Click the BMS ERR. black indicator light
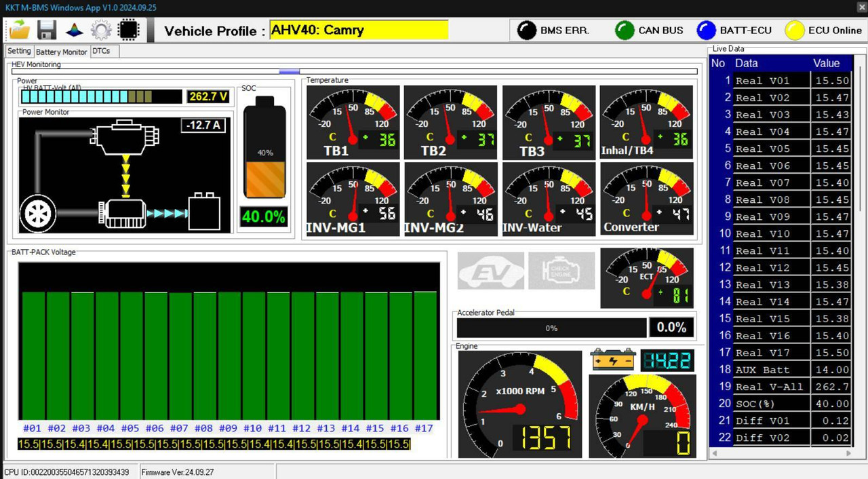 (x=527, y=31)
